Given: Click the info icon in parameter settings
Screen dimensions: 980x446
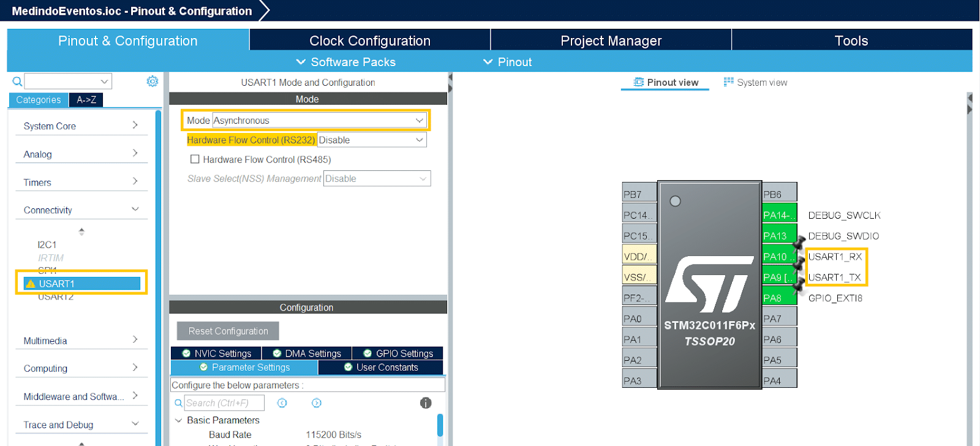Looking at the screenshot, I should [426, 403].
